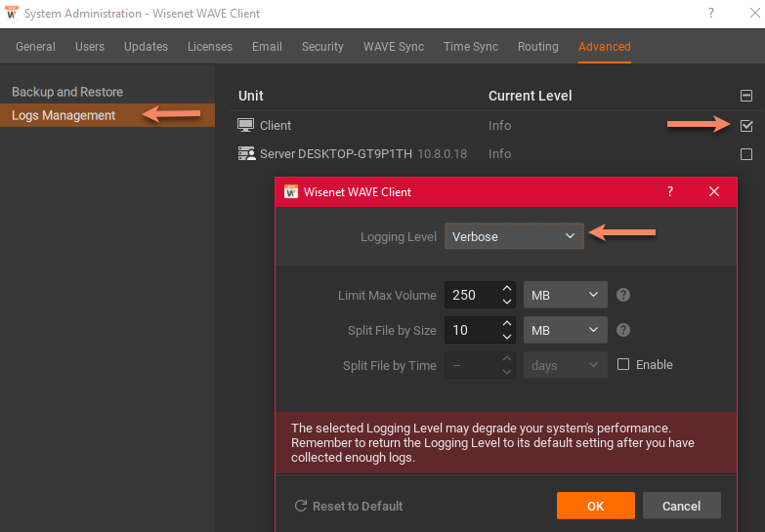Increase Limit Max Volume value

tap(507, 289)
